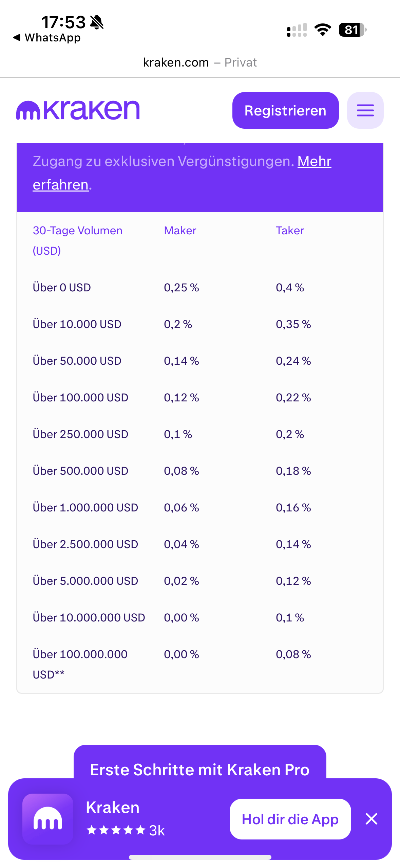
Task: Select the Über 10.000 USD row
Action: (77, 324)
